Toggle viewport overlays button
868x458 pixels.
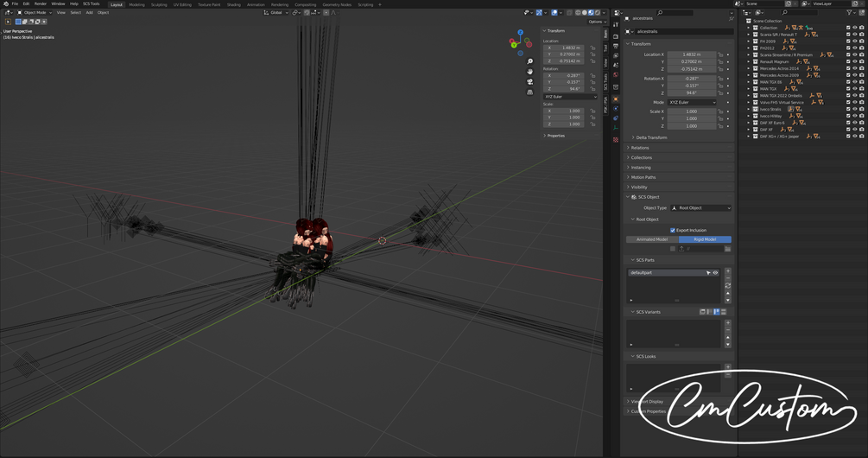pos(554,12)
